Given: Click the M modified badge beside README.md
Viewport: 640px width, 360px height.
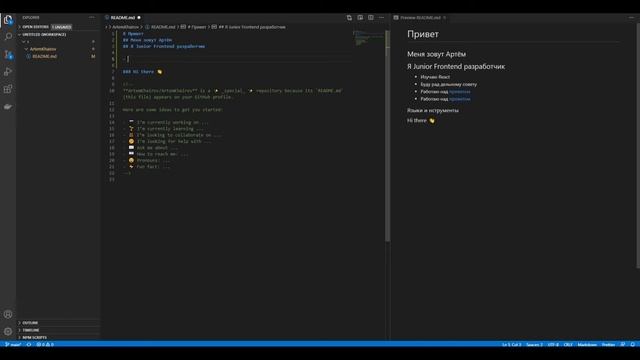Looking at the screenshot, I should point(93,56).
